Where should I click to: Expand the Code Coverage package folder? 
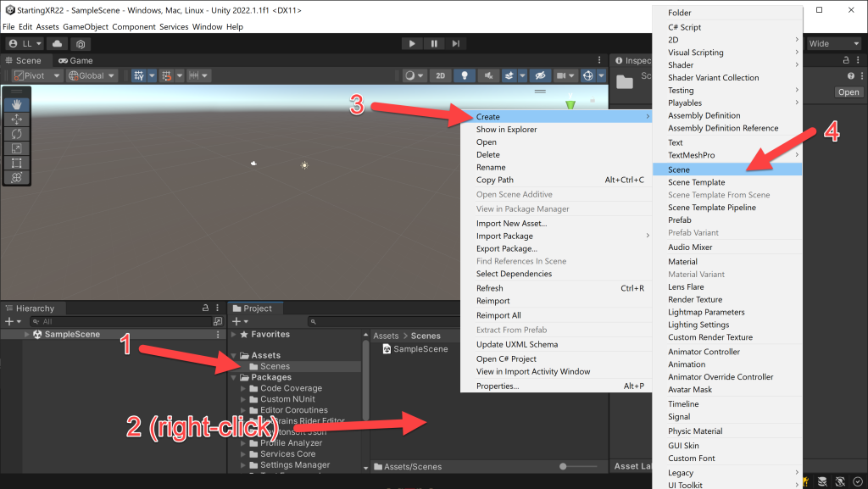pos(243,388)
